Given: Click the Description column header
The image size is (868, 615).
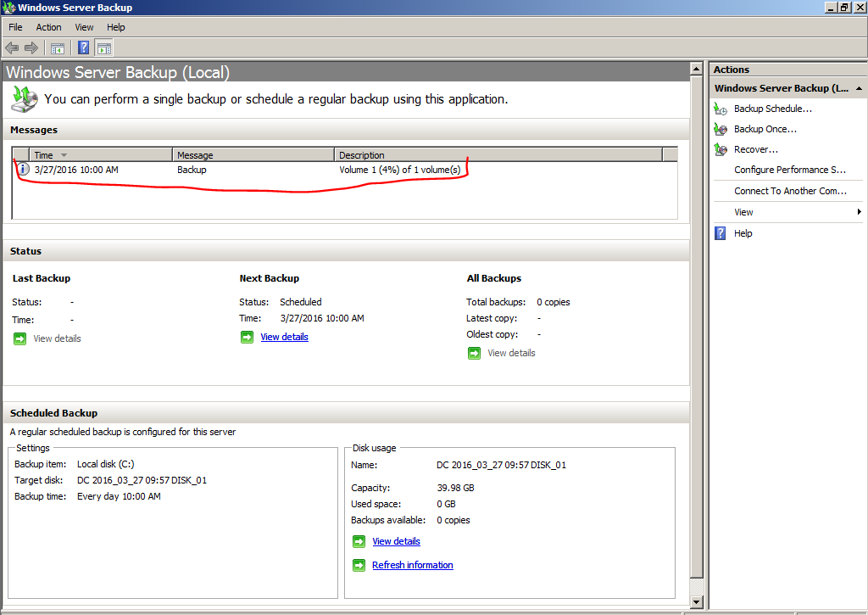Looking at the screenshot, I should coord(498,155).
